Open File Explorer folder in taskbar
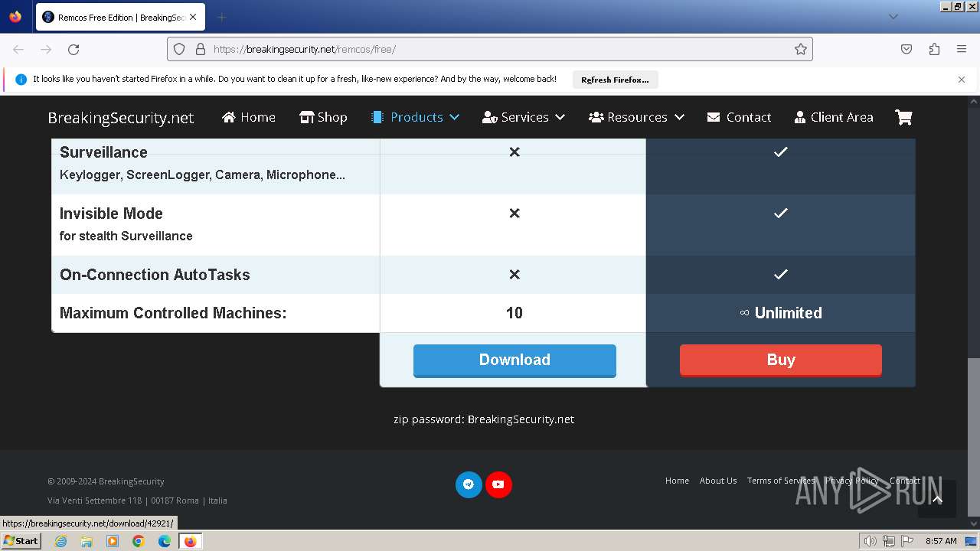 87,541
